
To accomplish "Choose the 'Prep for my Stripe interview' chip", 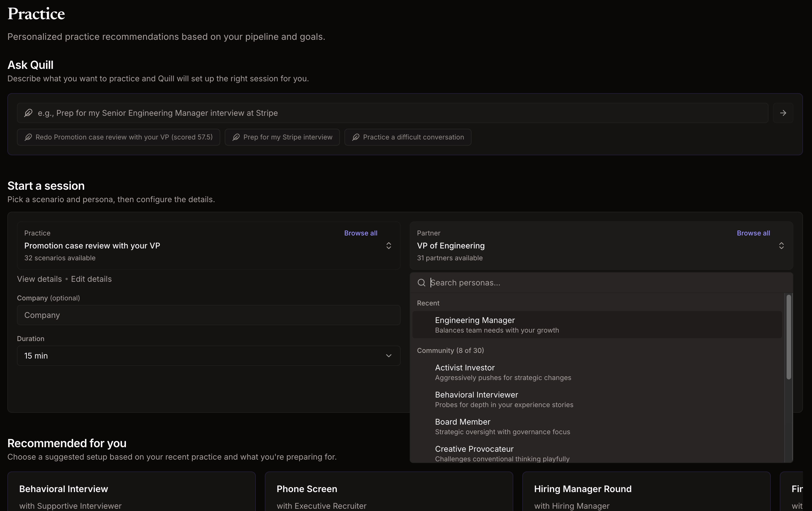I will pos(282,137).
